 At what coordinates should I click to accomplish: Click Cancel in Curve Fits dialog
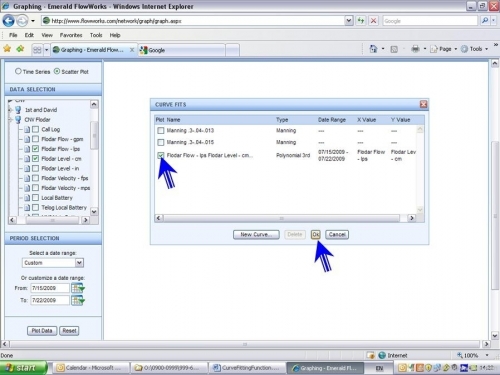pyautogui.click(x=337, y=234)
